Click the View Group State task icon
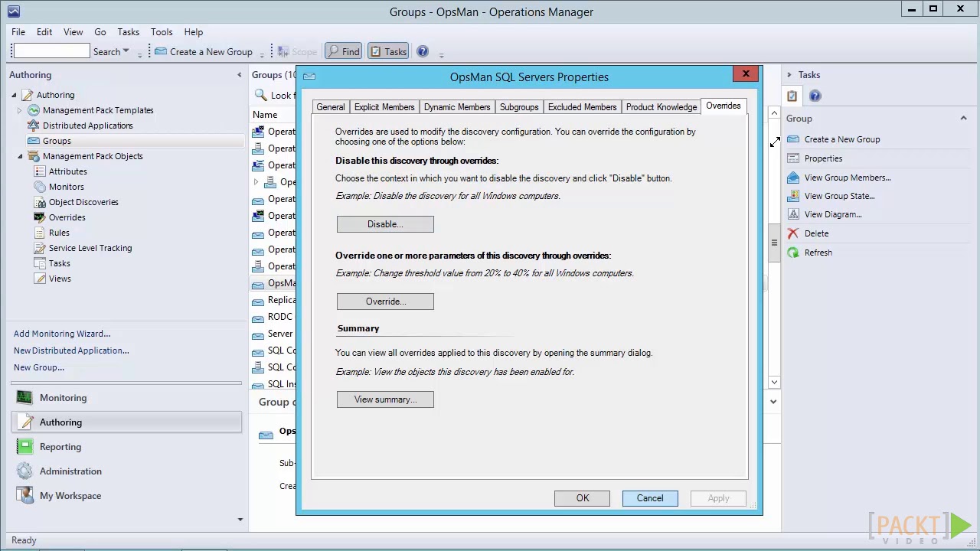This screenshot has height=551, width=980. click(792, 196)
